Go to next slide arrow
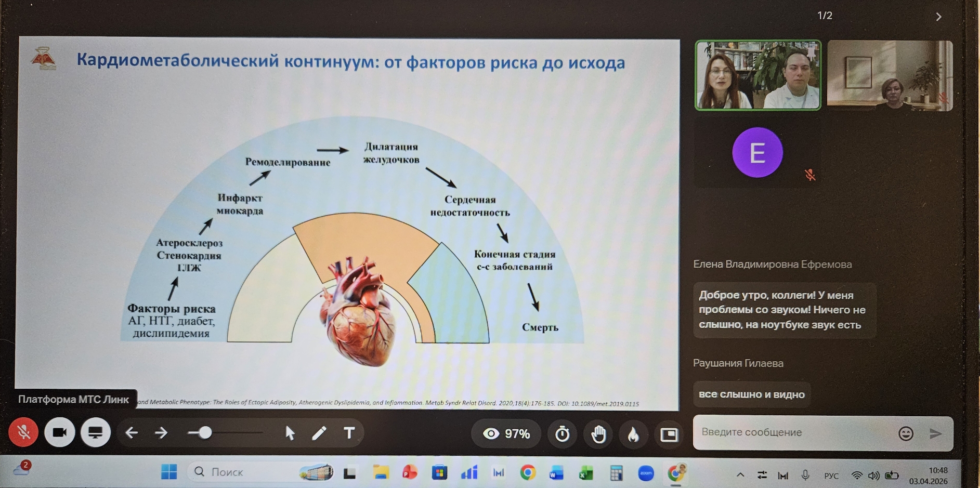980x488 pixels. 161,432
